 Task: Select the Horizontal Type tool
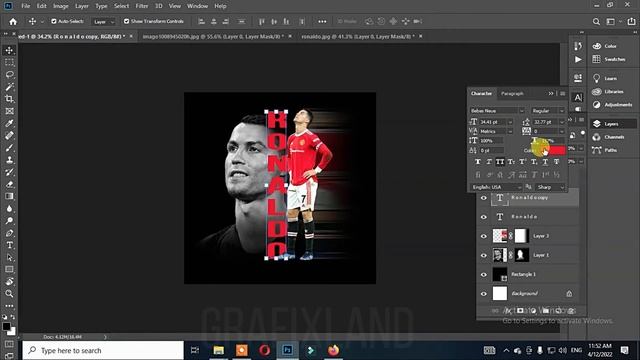click(x=9, y=245)
